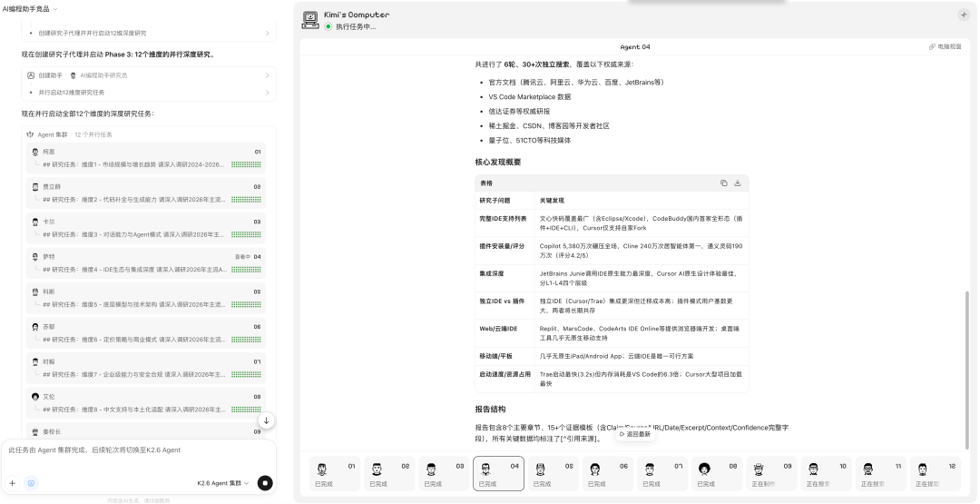
Task: Expand the 创建助手 AI编程助手研究员 row
Action: [x=149, y=75]
